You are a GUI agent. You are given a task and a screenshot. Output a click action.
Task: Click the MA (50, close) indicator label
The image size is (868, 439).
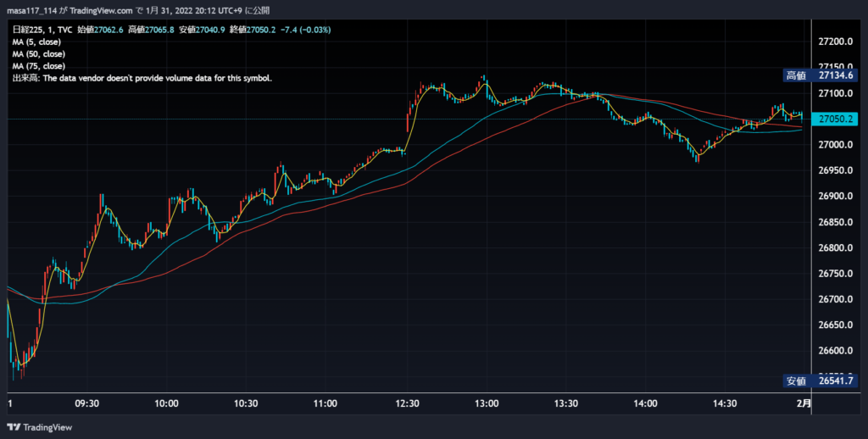pyautogui.click(x=39, y=54)
